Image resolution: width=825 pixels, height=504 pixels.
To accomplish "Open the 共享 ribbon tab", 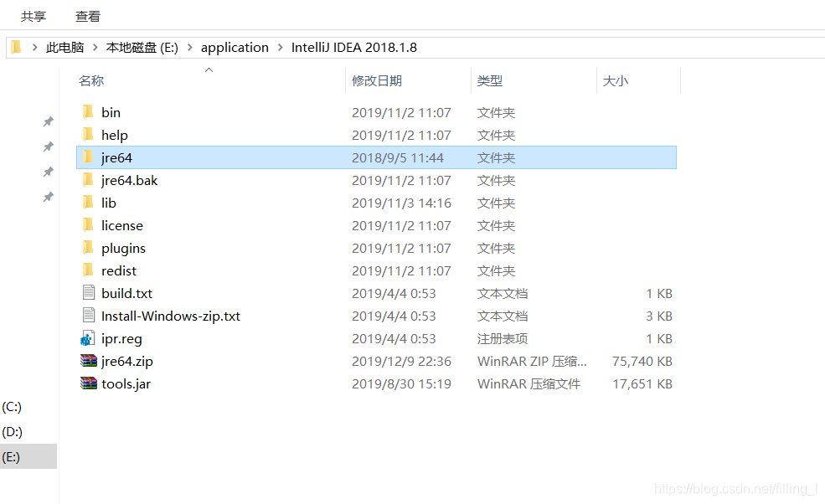I will click(34, 16).
